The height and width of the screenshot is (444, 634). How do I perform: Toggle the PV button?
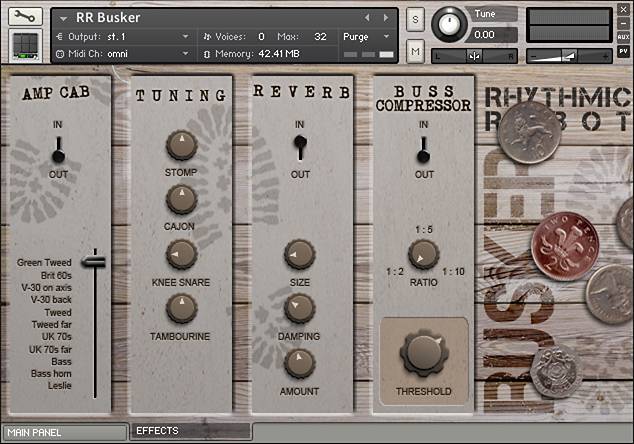[x=623, y=51]
